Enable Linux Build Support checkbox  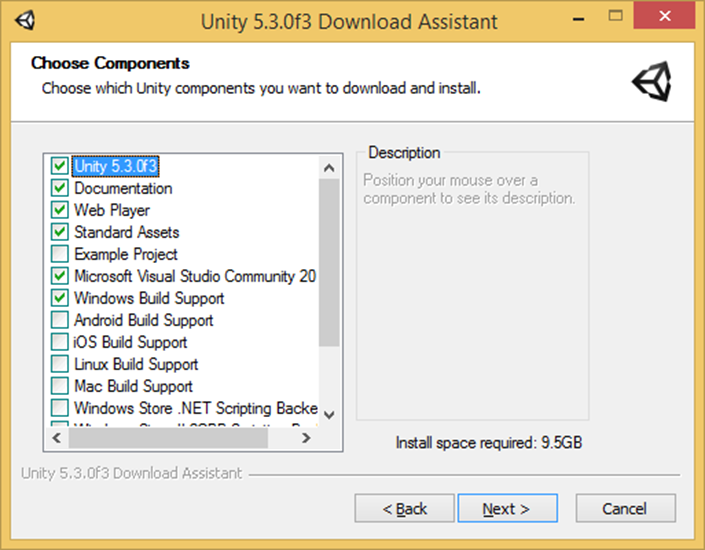click(59, 364)
